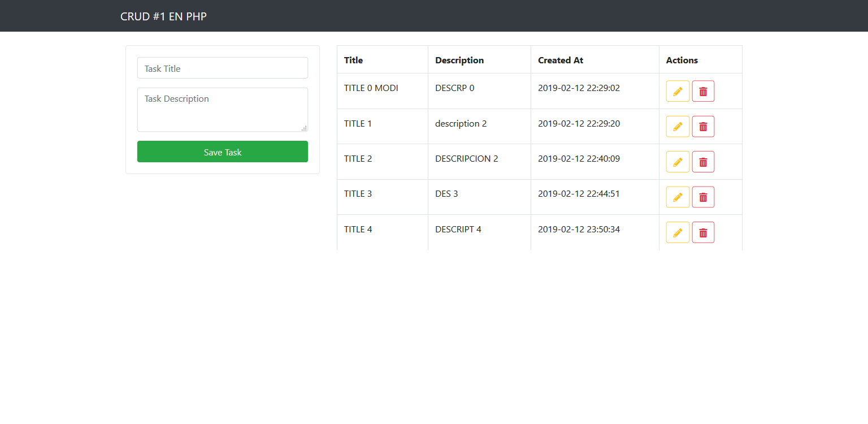This screenshot has width=868, height=424.
Task: Edit the TITLE 4 task
Action: (x=678, y=232)
